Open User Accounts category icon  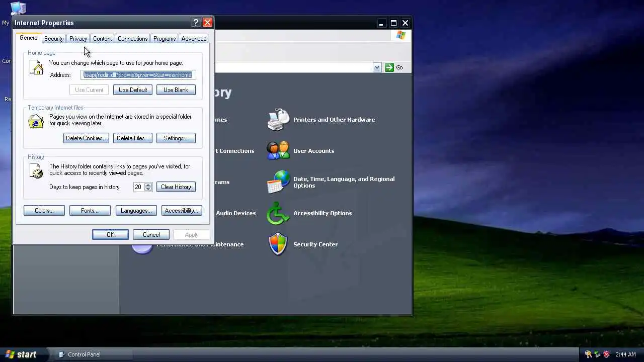pos(278,151)
